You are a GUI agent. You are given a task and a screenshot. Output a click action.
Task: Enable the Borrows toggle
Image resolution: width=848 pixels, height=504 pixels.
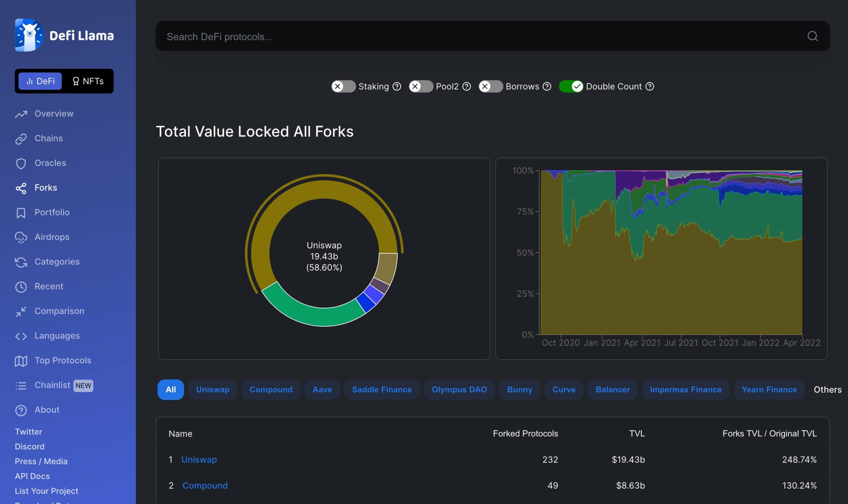pyautogui.click(x=491, y=86)
